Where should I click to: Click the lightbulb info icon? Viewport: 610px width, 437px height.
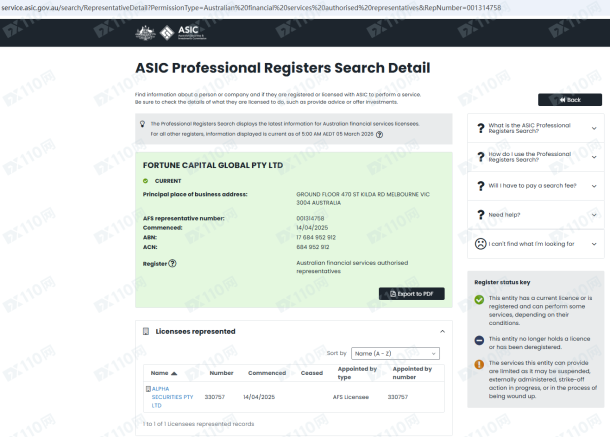point(142,124)
